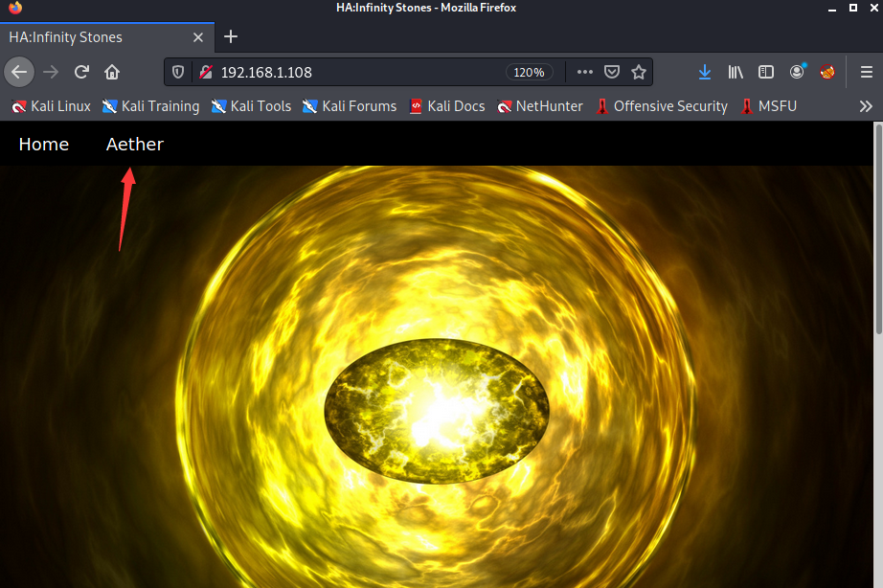Click the glowing yellow stone image
The width and height of the screenshot is (883, 588).
click(437, 411)
